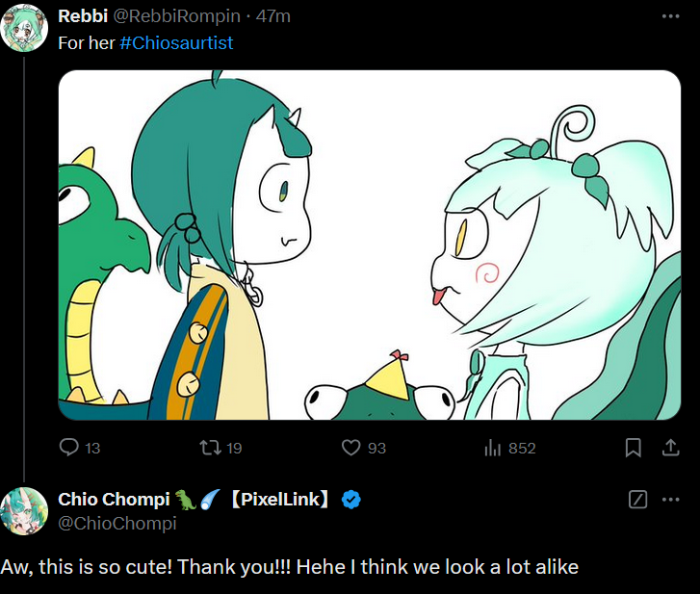Click the blue verified badge

351,500
